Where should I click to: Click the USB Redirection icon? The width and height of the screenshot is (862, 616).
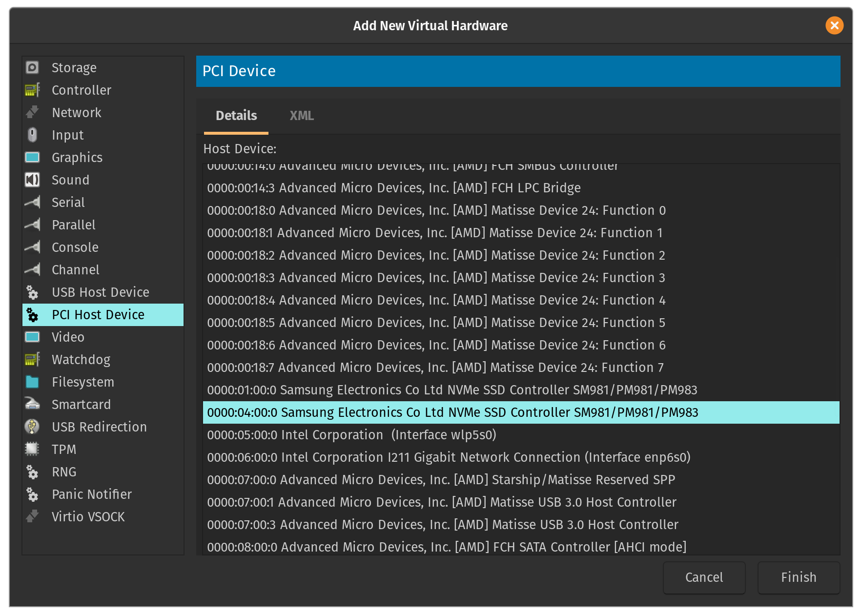(x=32, y=427)
